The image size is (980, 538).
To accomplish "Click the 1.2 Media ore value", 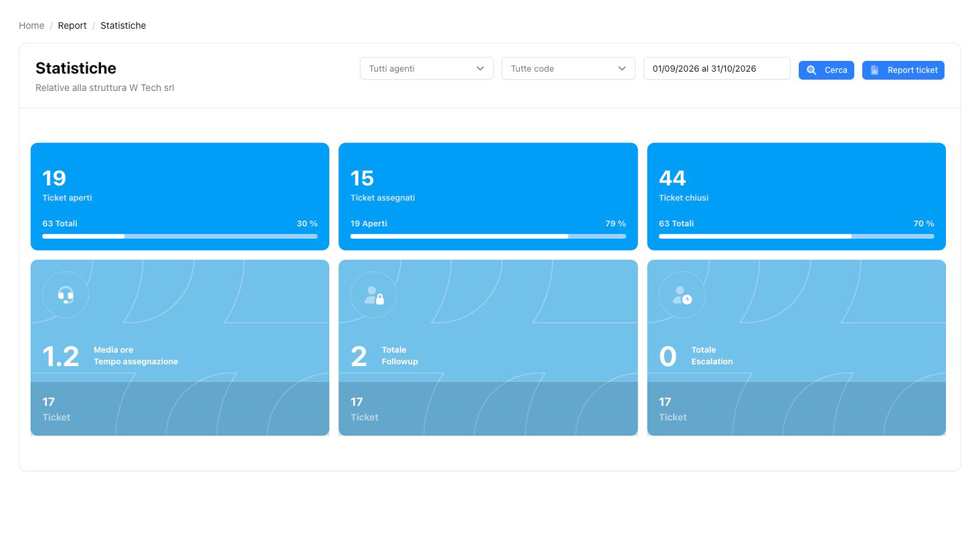I will (61, 357).
